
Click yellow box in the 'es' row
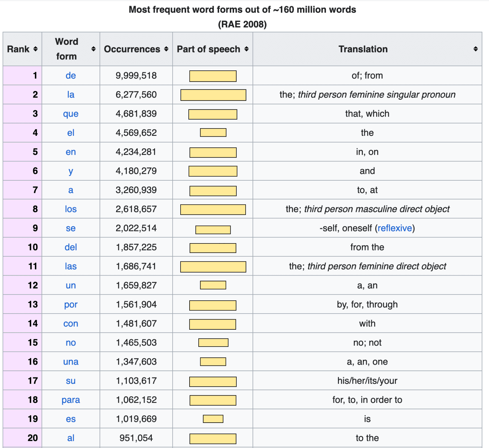213,419
